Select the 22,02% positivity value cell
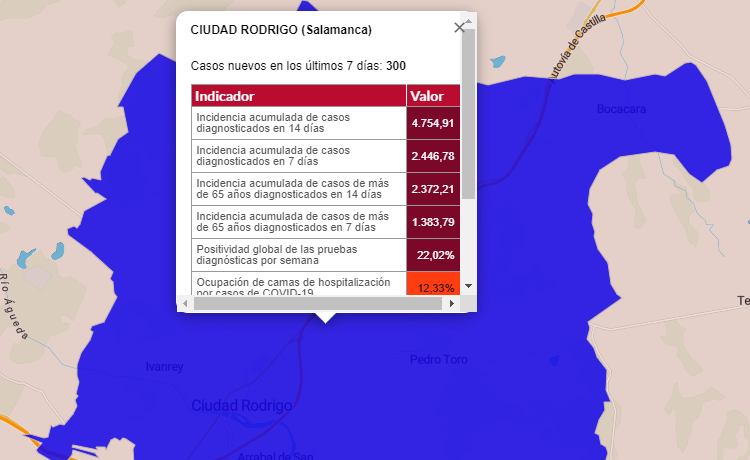Viewport: 750px width, 460px height. coord(433,255)
